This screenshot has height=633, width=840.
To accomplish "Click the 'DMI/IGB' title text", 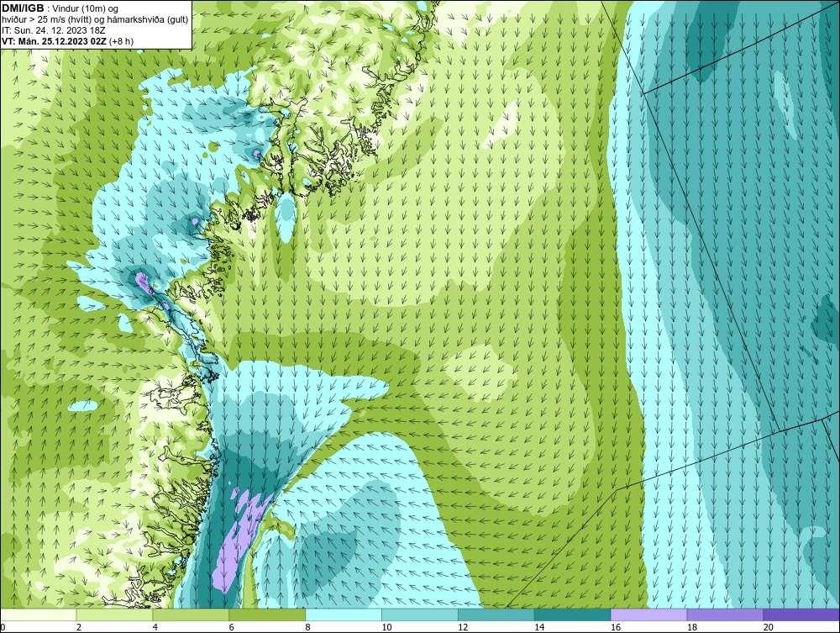I will click(x=23, y=8).
